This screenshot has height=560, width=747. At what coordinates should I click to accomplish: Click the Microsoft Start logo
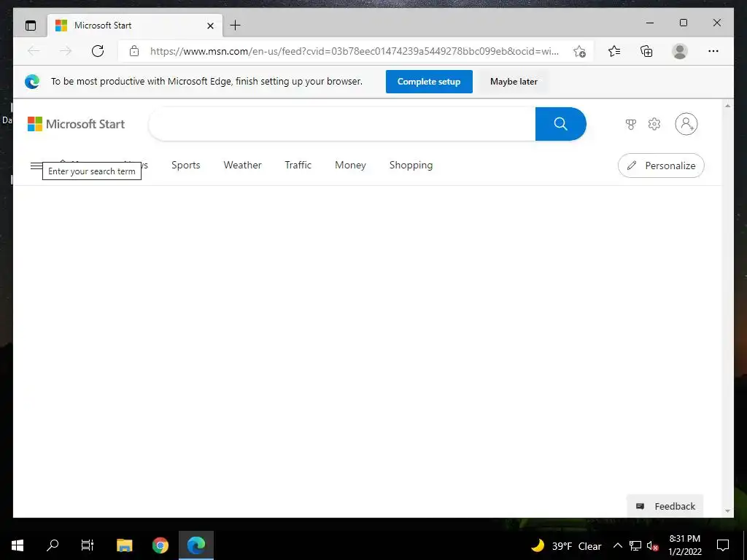76,124
